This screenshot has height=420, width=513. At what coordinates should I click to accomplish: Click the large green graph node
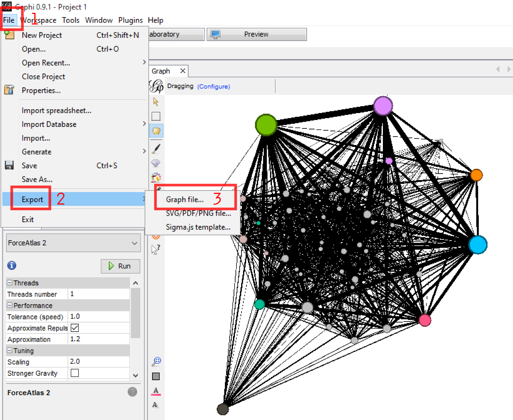pyautogui.click(x=266, y=125)
